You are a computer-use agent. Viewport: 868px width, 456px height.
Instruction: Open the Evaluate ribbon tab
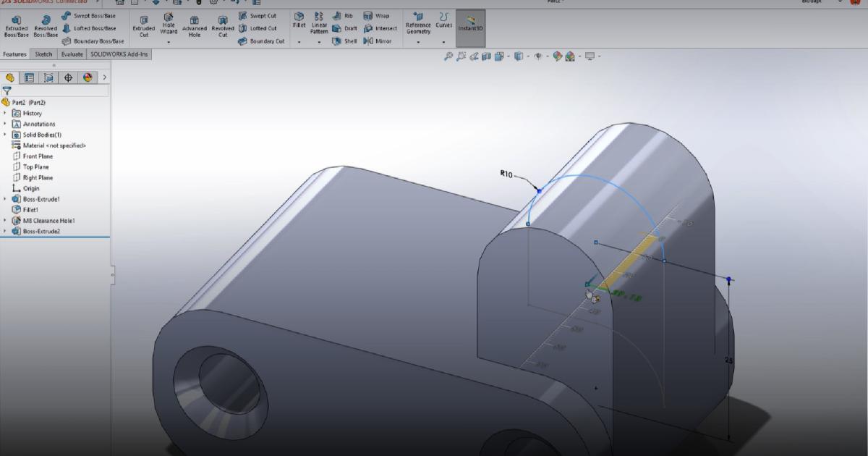pyautogui.click(x=71, y=54)
